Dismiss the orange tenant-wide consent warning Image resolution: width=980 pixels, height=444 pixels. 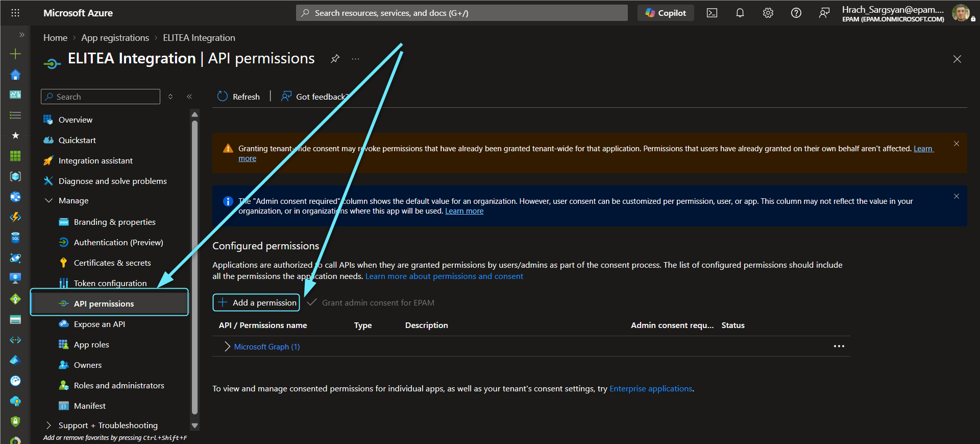coord(957,144)
